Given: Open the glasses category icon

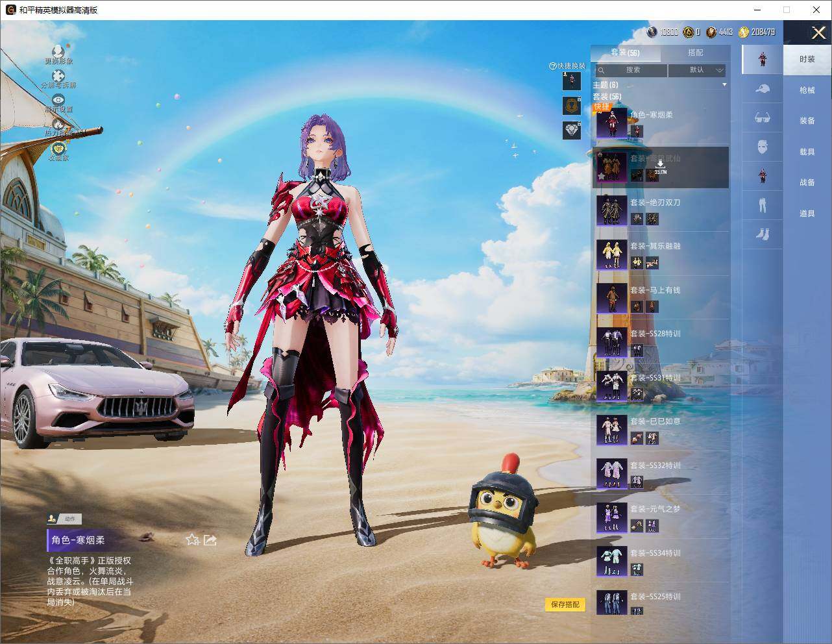Looking at the screenshot, I should 763,118.
